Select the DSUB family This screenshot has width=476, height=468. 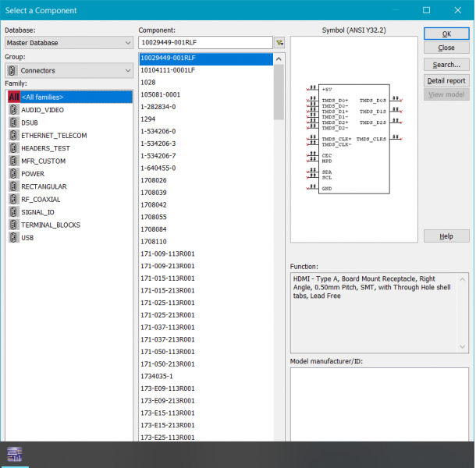coord(30,122)
